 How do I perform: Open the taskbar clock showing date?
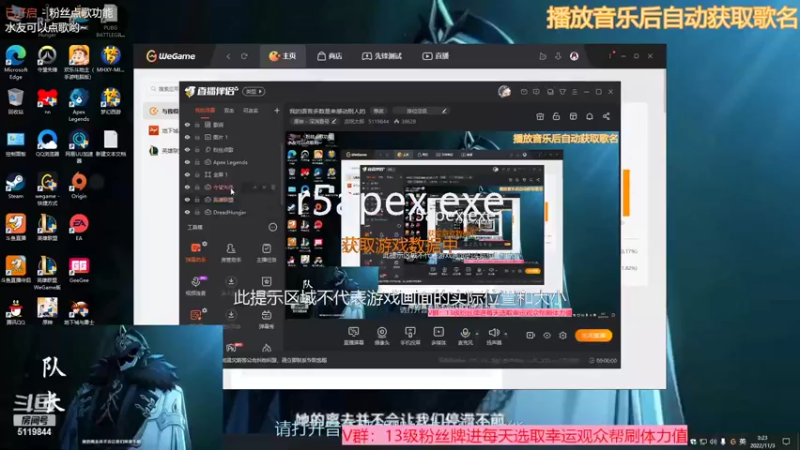[x=762, y=441]
